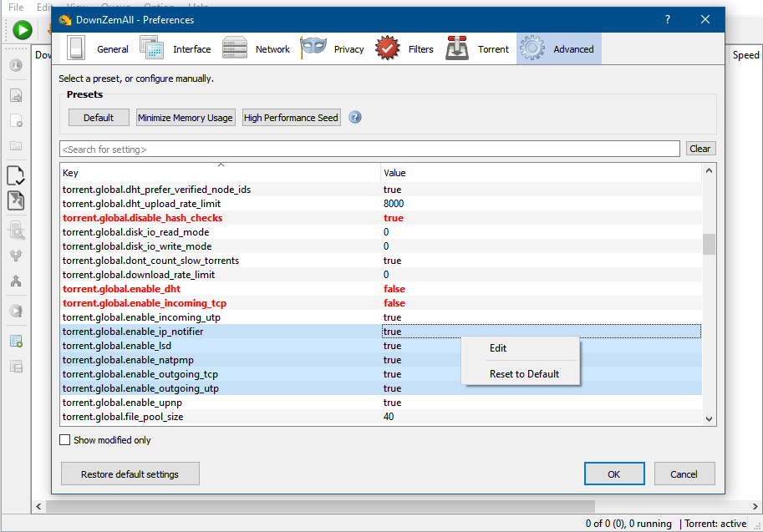763x532 pixels.
Task: Apply High Performance Seed preset
Action: (291, 118)
